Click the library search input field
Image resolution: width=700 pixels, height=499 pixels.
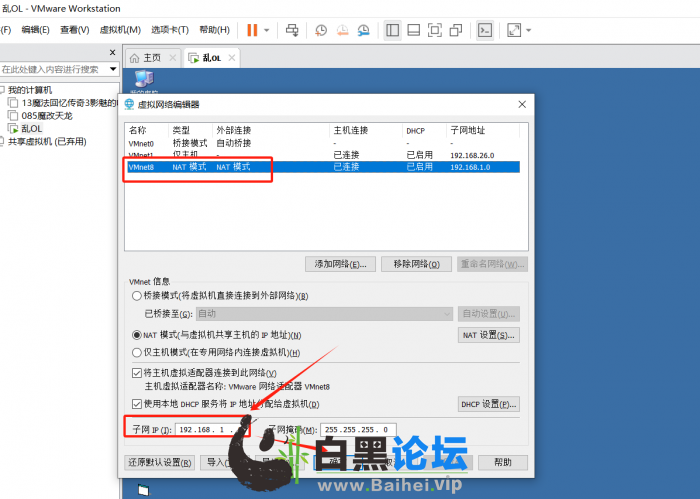(53, 69)
